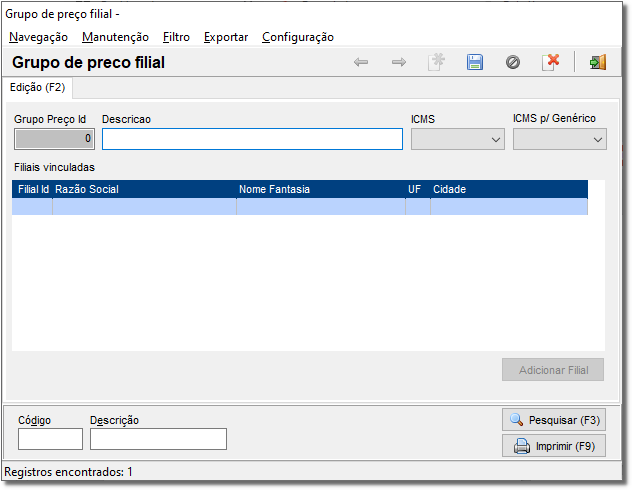
Task: Click the Filiais vinculadas label
Action: [54, 167]
